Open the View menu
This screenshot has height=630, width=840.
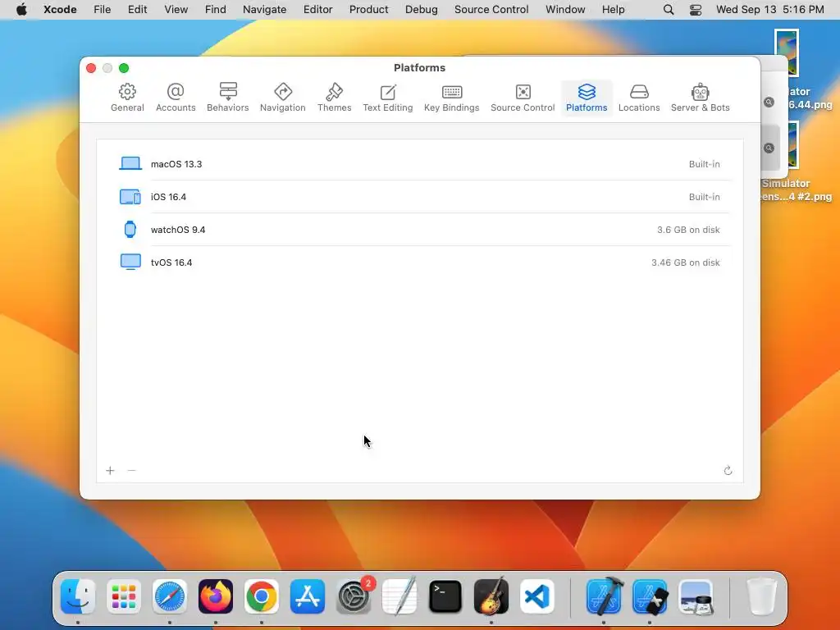point(176,10)
